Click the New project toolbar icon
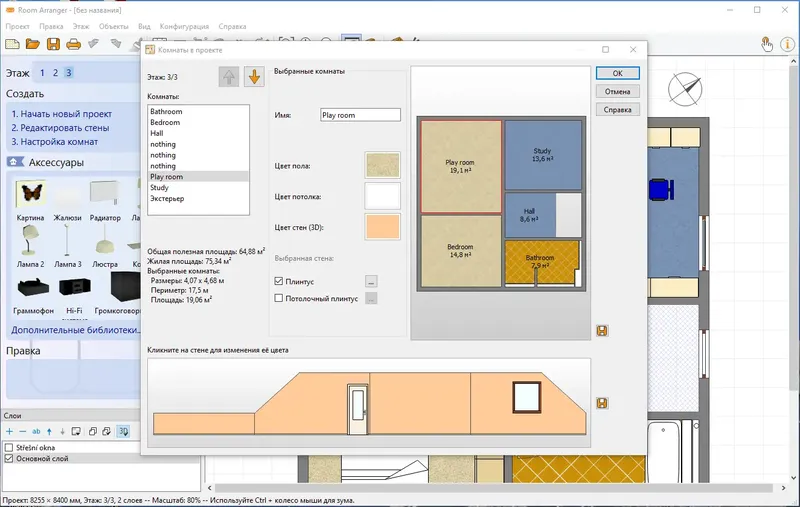 pyautogui.click(x=12, y=44)
